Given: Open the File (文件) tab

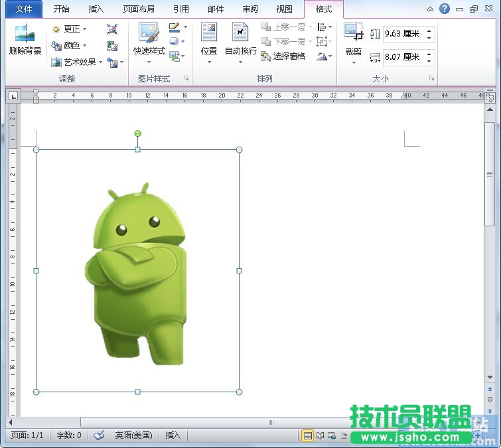Looking at the screenshot, I should coord(24,9).
